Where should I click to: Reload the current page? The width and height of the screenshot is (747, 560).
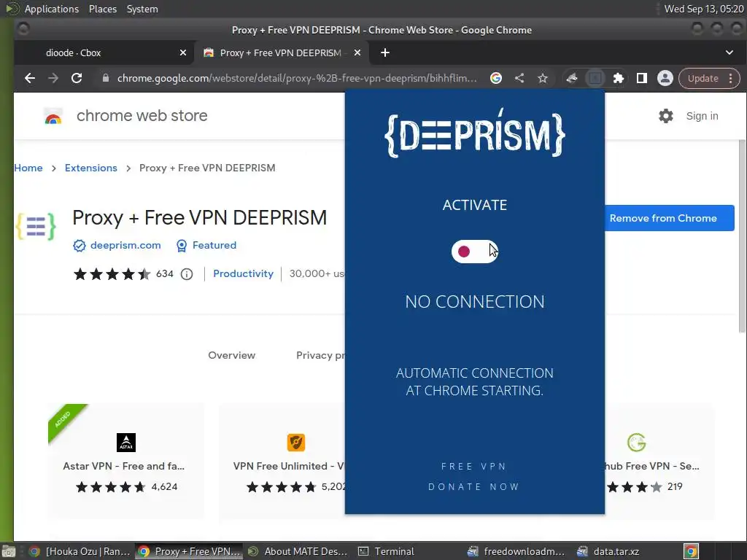pyautogui.click(x=76, y=78)
